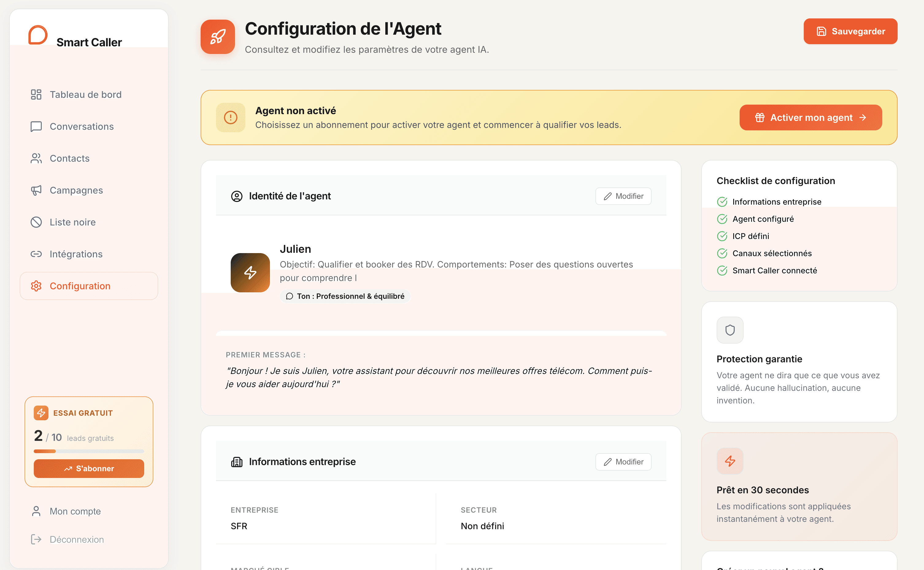Open the Conversations menu item
Image resolution: width=924 pixels, height=570 pixels.
click(x=81, y=126)
